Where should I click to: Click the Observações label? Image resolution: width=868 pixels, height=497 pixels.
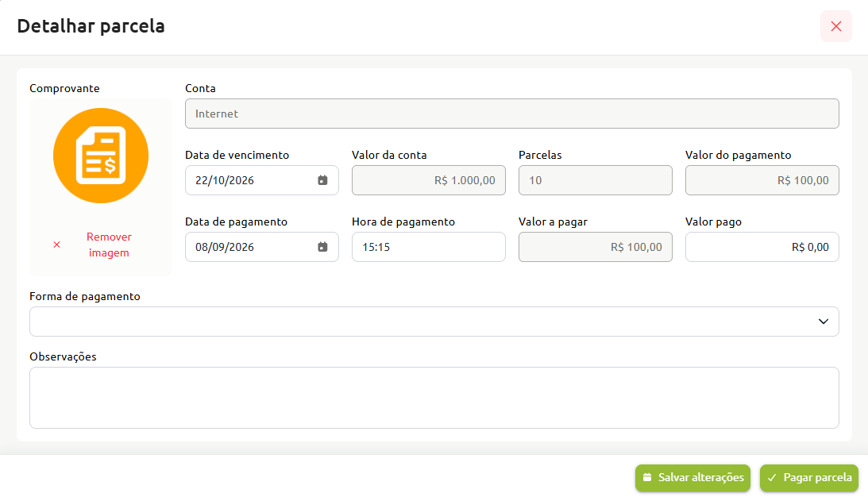pyautogui.click(x=63, y=356)
